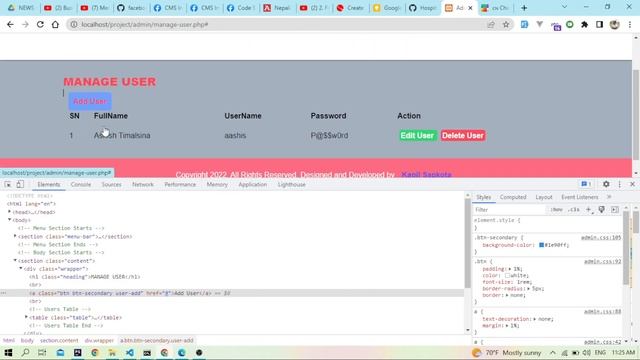Open a new browser tab
The height and width of the screenshot is (360, 640).
point(524,8)
